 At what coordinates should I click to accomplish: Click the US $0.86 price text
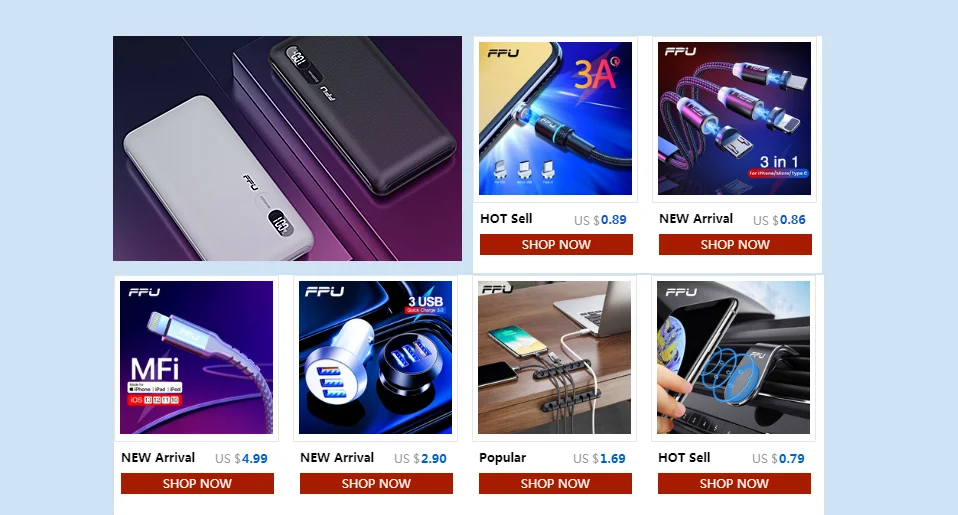pyautogui.click(x=779, y=220)
